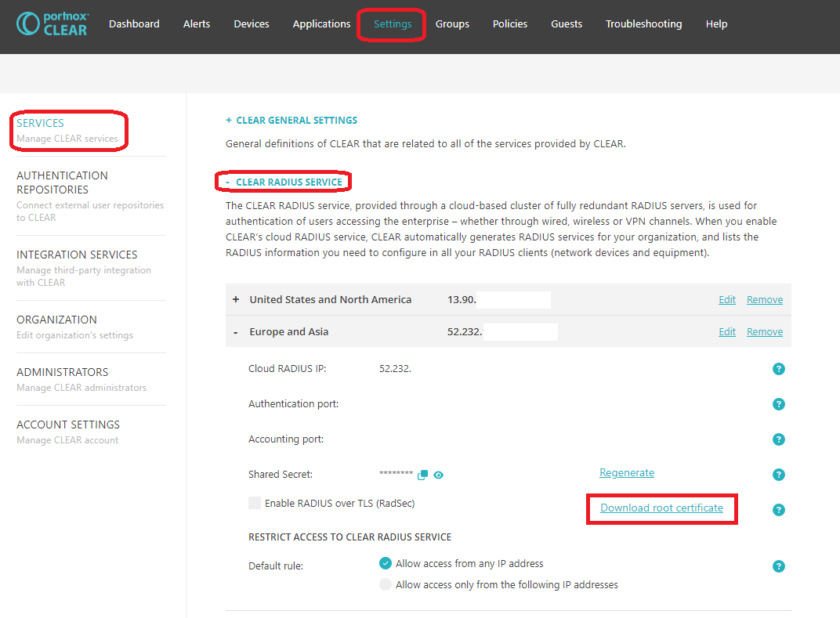Open help for Authentication port

pyautogui.click(x=778, y=404)
